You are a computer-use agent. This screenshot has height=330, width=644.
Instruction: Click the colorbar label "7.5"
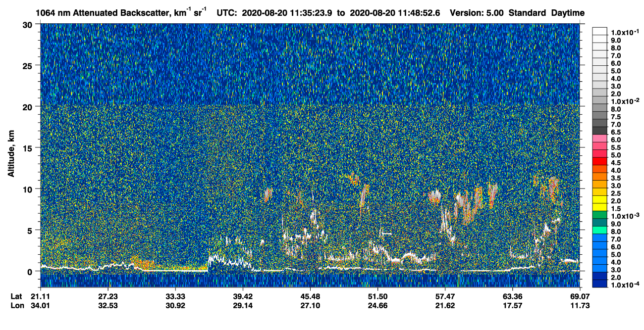[x=616, y=117]
